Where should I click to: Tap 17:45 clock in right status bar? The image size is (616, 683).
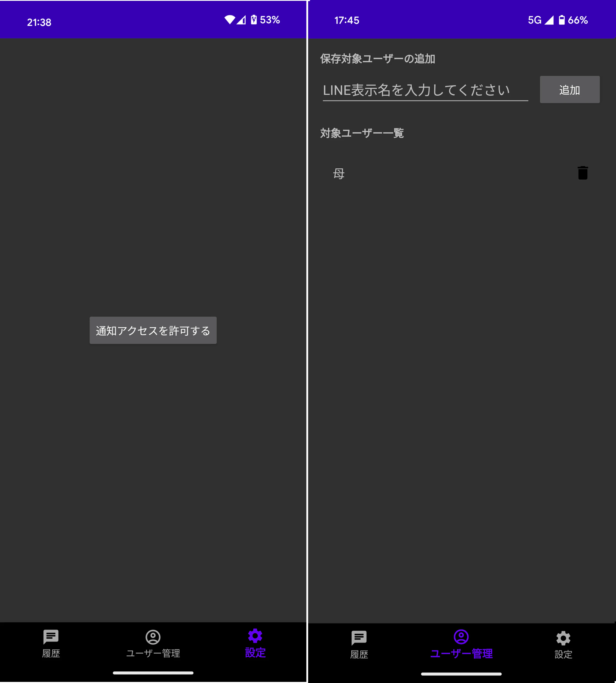tap(347, 20)
